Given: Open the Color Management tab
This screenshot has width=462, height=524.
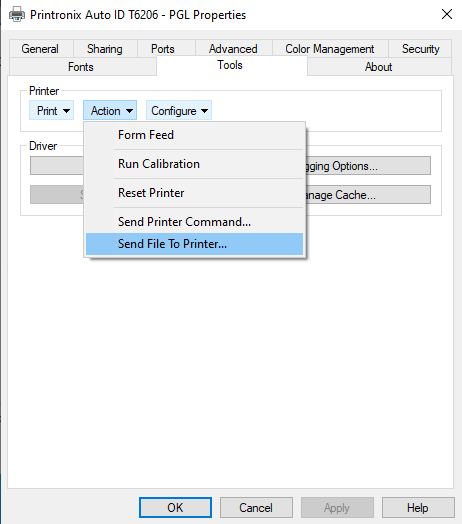Looking at the screenshot, I should (x=329, y=49).
